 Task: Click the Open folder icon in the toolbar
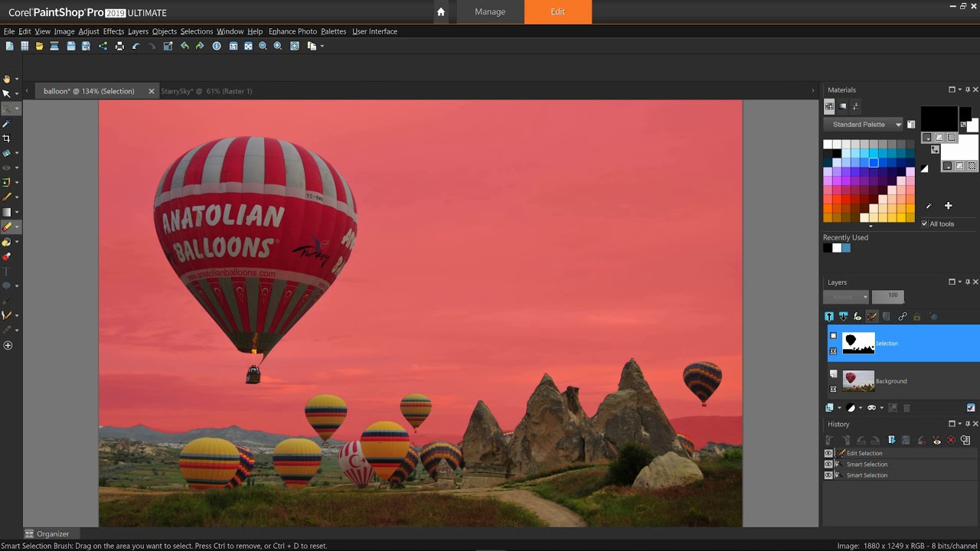pos(39,46)
